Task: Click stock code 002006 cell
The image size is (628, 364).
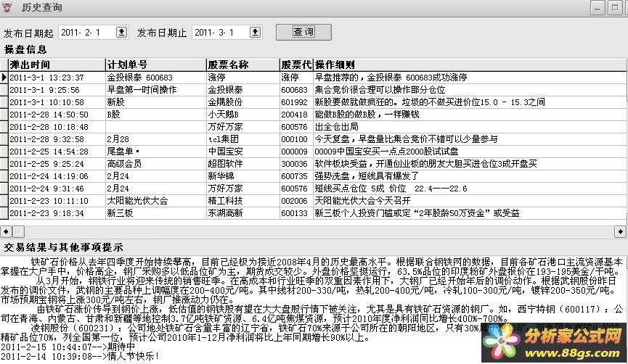Action: [296, 201]
